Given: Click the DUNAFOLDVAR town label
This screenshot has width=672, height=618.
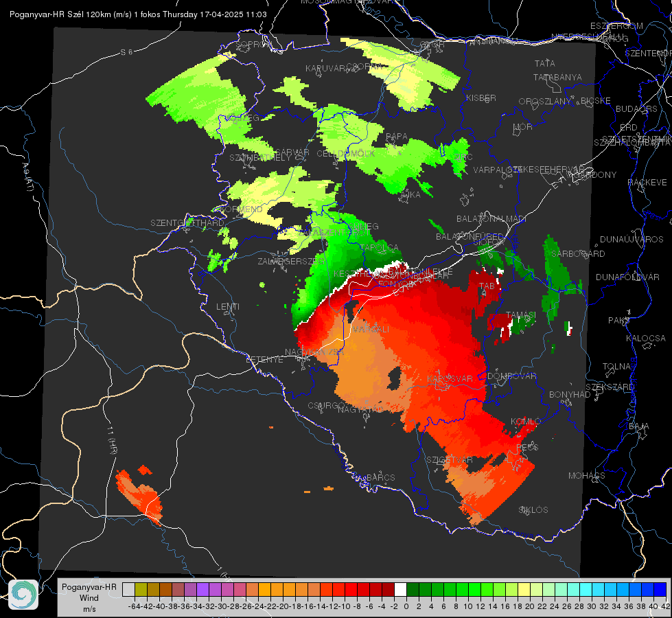Looking at the screenshot, I should coord(627,277).
